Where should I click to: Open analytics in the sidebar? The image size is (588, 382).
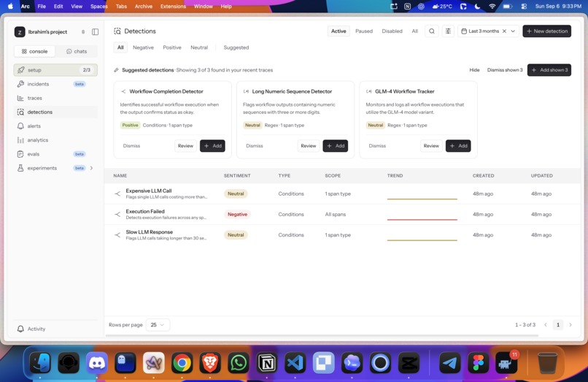pyautogui.click(x=55, y=140)
